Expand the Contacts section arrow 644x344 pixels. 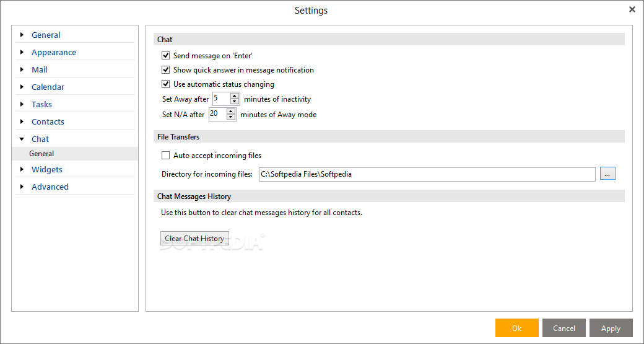pos(22,121)
